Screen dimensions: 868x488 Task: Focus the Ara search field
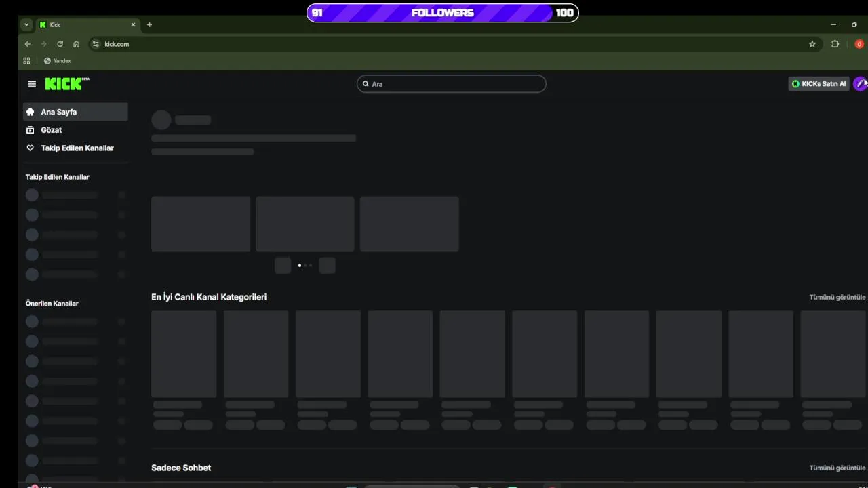tap(452, 84)
